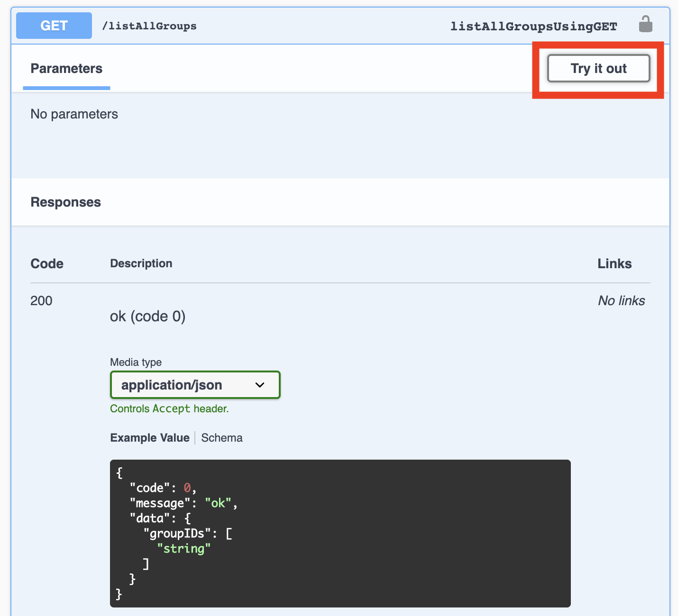Switch to the Schema tab
The height and width of the screenshot is (616, 678).
[221, 437]
